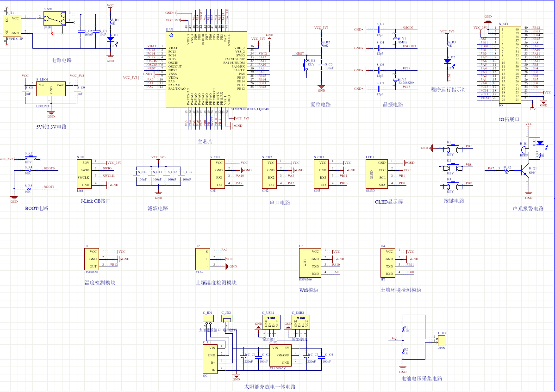Image resolution: width=555 pixels, height=392 pixels.
Task: Click the C_USB2 USB output connector
Action: click(x=301, y=322)
